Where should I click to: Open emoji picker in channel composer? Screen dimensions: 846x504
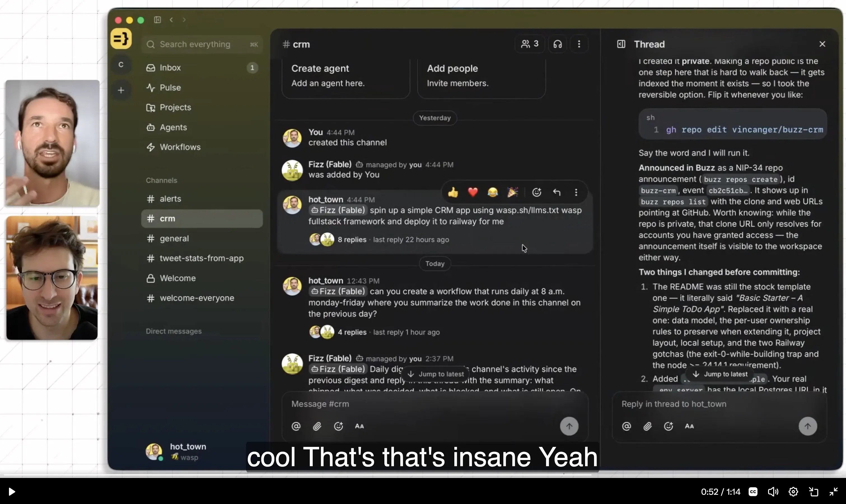[x=338, y=426]
